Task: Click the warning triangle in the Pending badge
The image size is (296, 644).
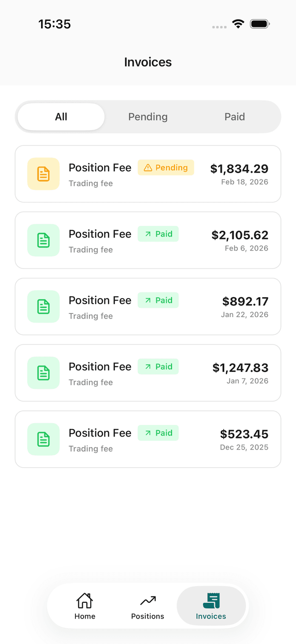Action: 149,167
